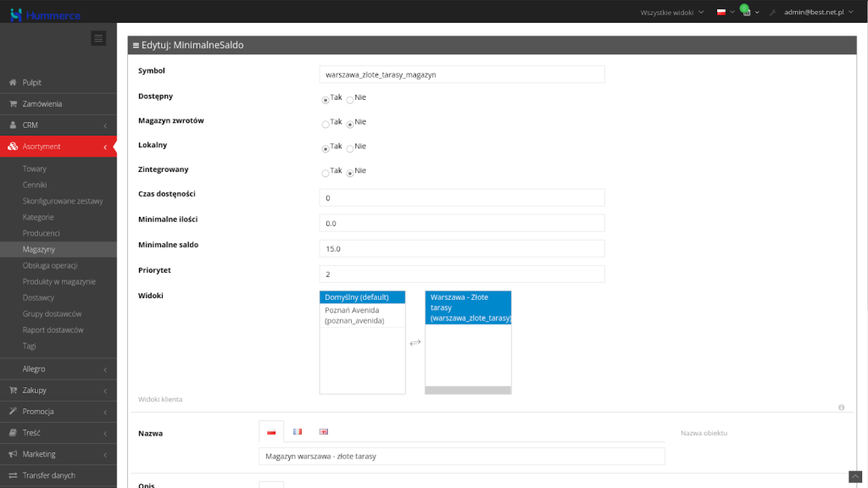
Task: Switch Nazwa to the French flag tab
Action: [x=298, y=432]
